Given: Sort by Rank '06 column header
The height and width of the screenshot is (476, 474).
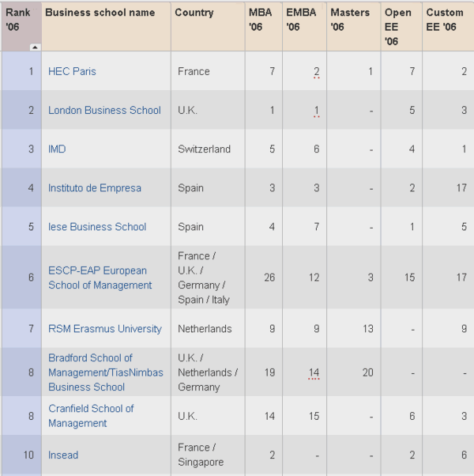Looking at the screenshot, I should [x=21, y=26].
